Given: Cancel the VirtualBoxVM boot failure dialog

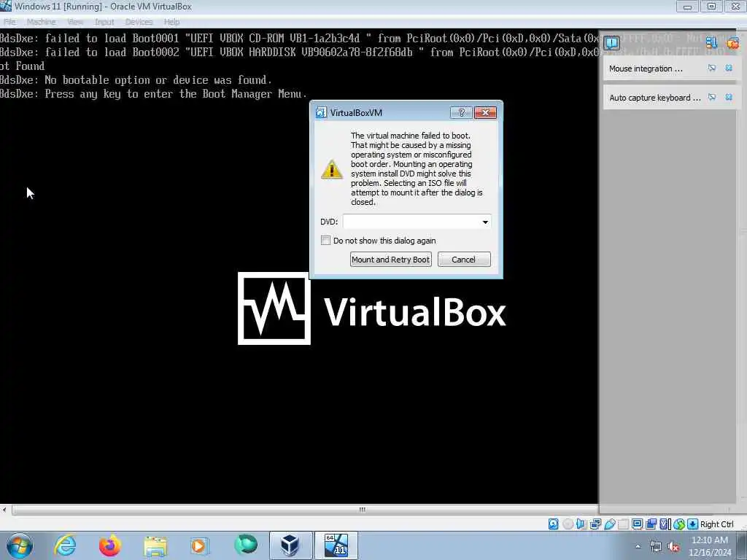Looking at the screenshot, I should click(x=463, y=260).
